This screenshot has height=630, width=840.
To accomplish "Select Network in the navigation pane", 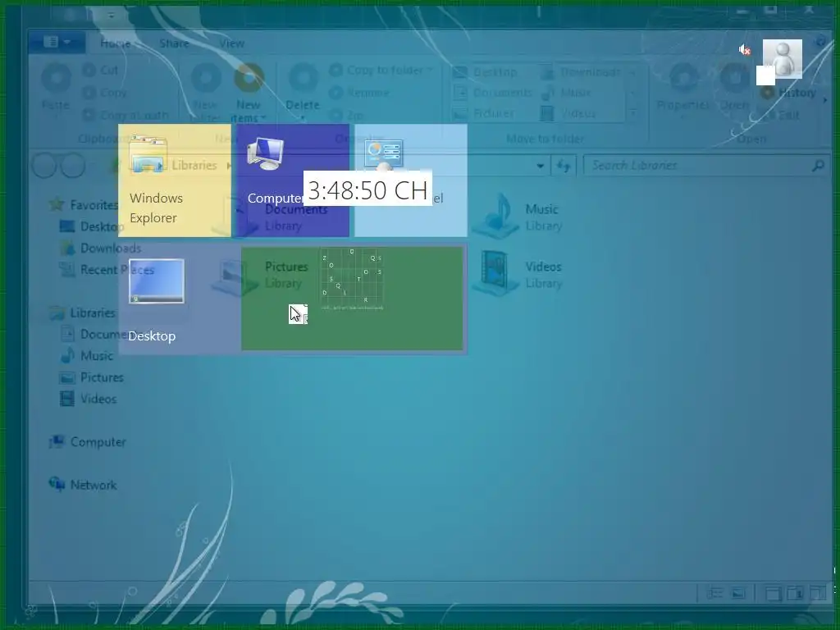I will 83,485.
